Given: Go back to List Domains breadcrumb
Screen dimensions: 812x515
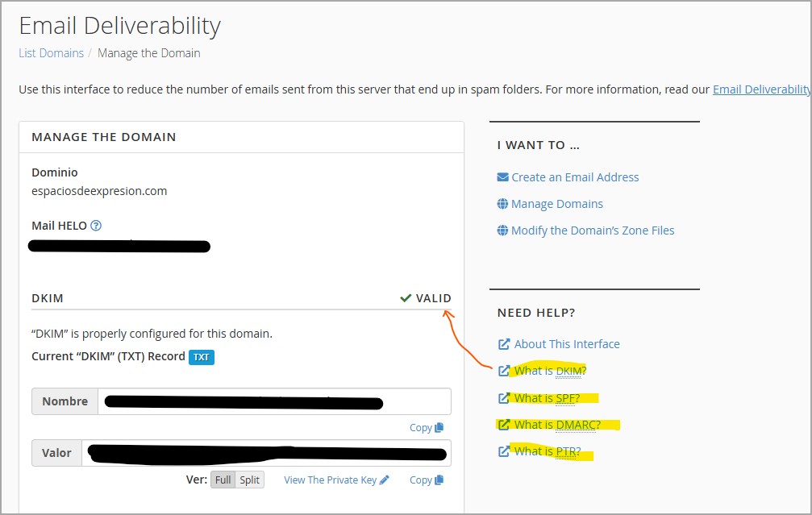Looking at the screenshot, I should pyautogui.click(x=51, y=53).
